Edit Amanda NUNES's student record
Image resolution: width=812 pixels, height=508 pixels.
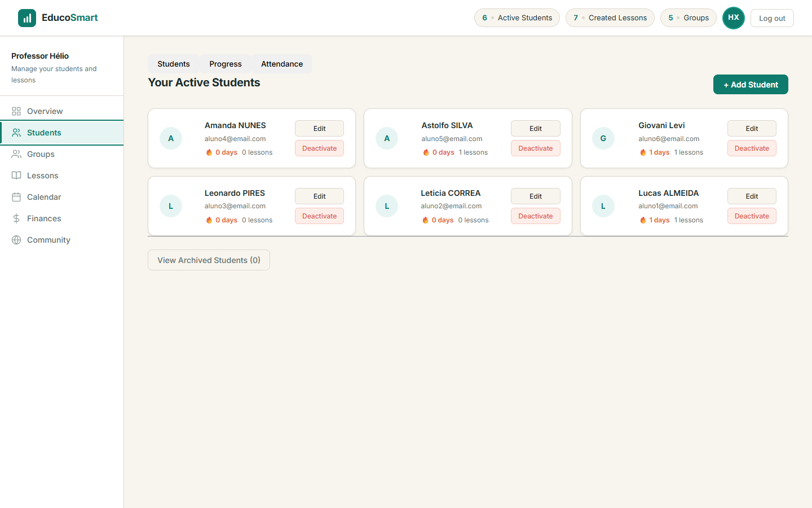pyautogui.click(x=319, y=129)
